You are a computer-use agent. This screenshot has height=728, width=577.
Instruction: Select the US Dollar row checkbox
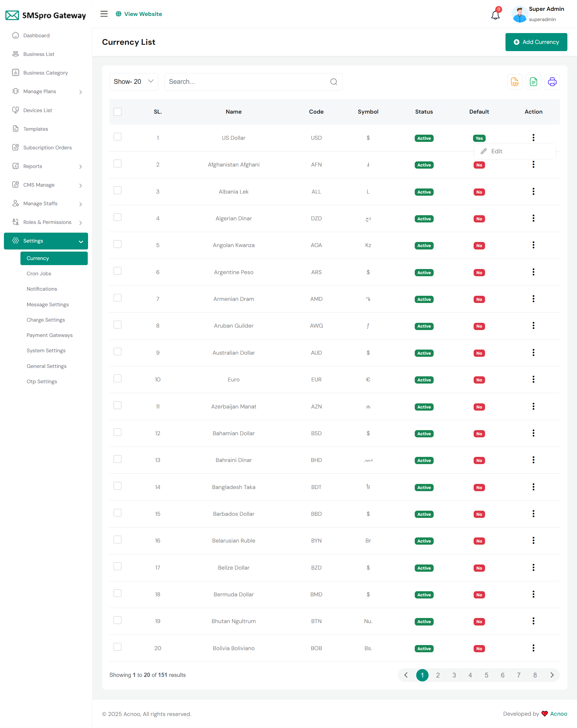(x=118, y=137)
